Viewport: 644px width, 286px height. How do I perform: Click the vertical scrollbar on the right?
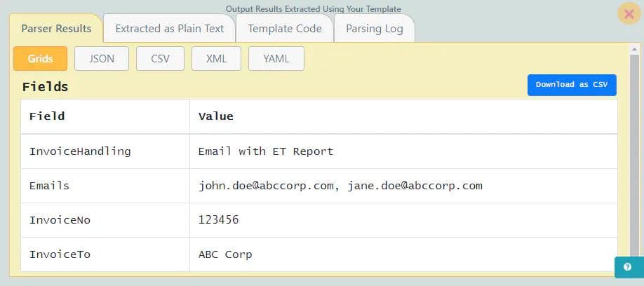634,140
